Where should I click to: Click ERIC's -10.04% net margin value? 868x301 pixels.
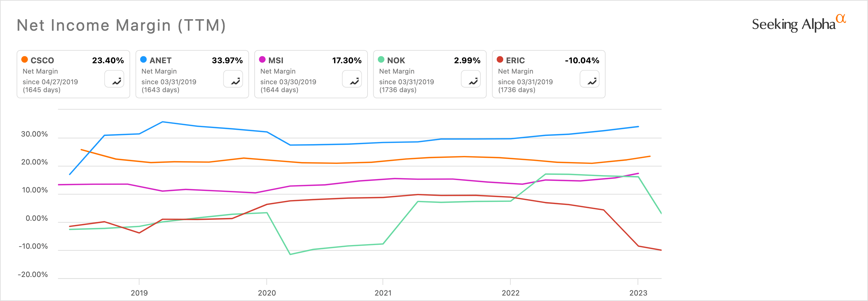coord(582,61)
